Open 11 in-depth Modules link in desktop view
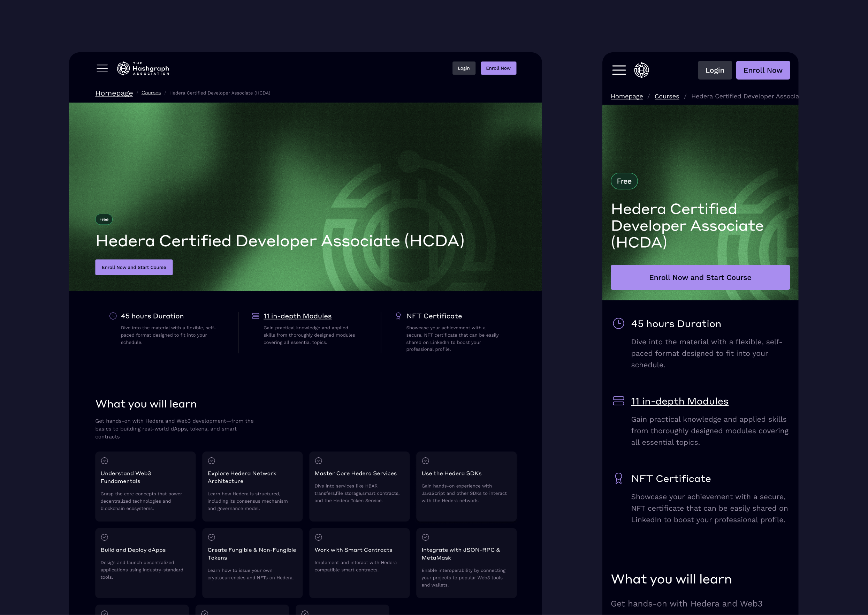The image size is (868, 615). [297, 316]
